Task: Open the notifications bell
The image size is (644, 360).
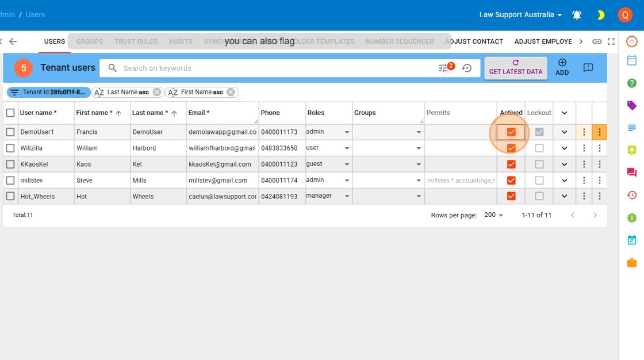Action: pos(577,15)
